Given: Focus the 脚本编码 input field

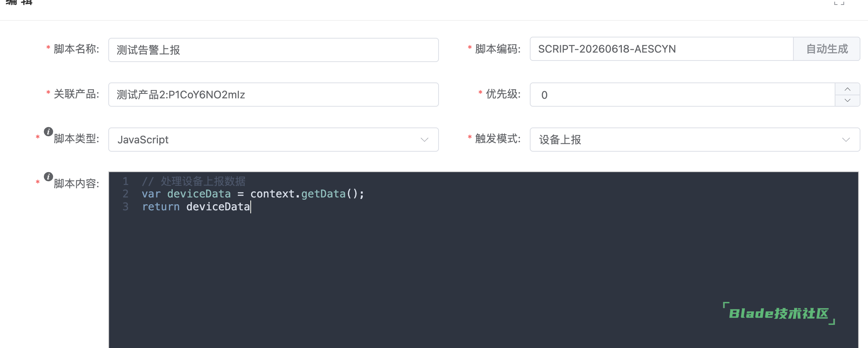Looking at the screenshot, I should [662, 49].
